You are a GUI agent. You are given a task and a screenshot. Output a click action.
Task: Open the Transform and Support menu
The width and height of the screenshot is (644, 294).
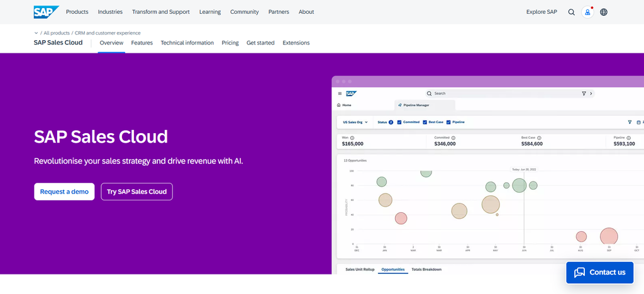point(160,12)
